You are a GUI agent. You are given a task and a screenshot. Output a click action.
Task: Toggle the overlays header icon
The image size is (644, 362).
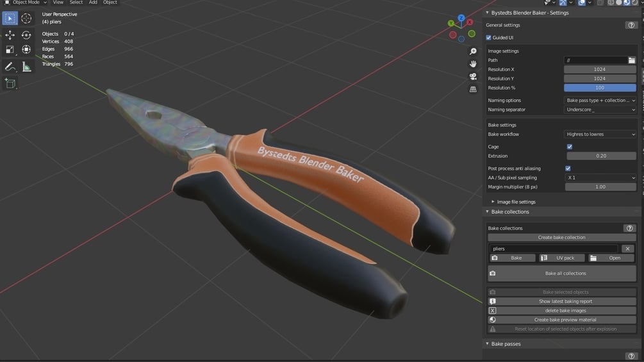click(x=582, y=3)
